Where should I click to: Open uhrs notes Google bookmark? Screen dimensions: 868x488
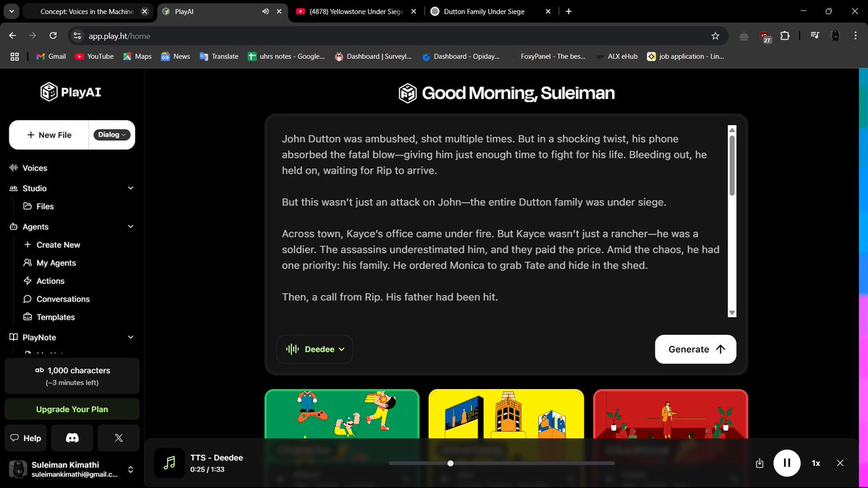[x=286, y=56]
